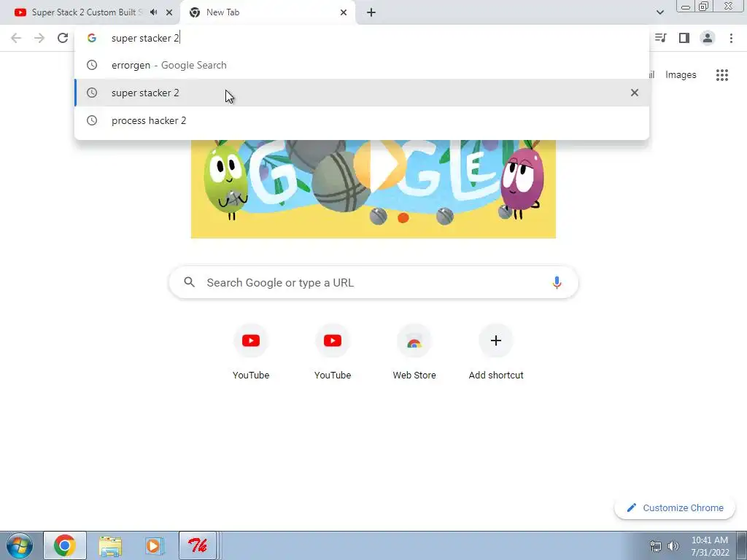Switch to the Super Stack 2 YouTube tab

coord(90,12)
